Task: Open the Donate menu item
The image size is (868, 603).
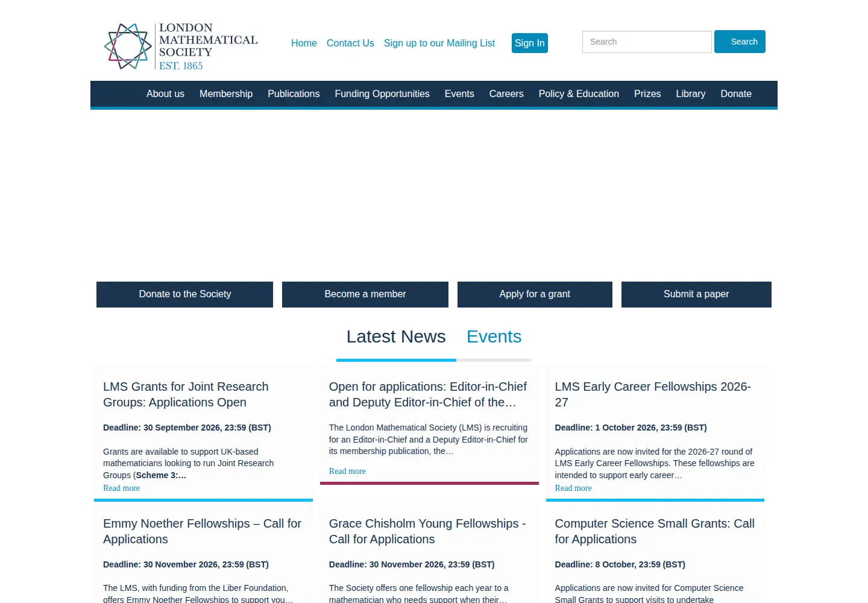Action: click(736, 94)
